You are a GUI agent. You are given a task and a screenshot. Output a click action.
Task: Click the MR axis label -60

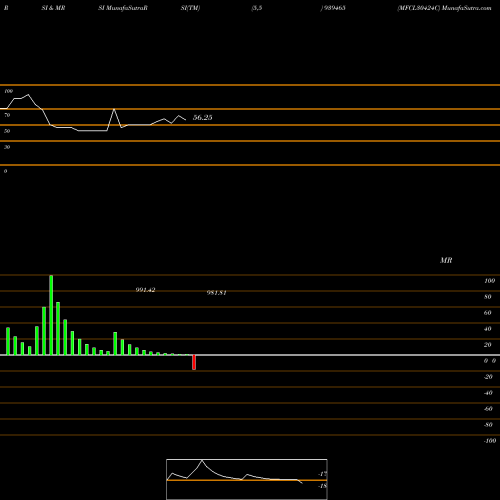pyautogui.click(x=488, y=409)
